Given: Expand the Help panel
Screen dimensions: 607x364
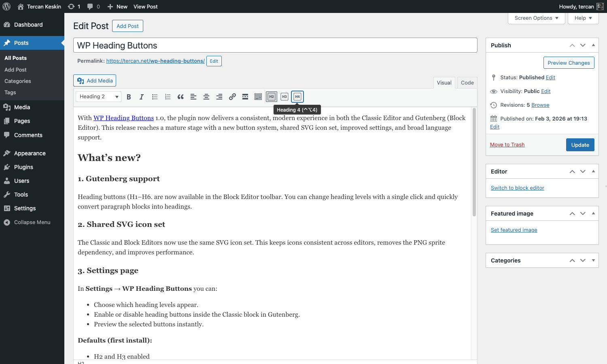Looking at the screenshot, I should point(583,18).
